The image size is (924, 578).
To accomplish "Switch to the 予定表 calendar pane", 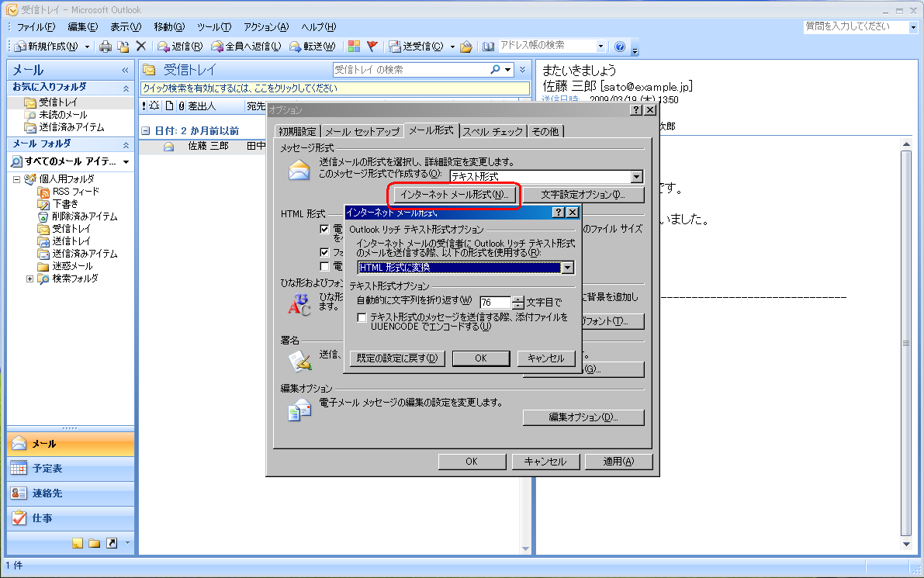I will click(x=71, y=469).
